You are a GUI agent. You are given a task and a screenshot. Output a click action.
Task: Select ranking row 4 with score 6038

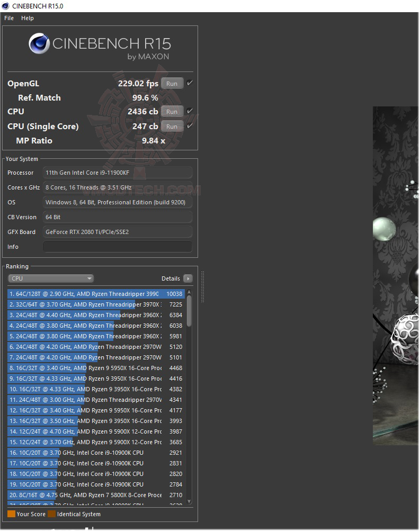(x=96, y=326)
